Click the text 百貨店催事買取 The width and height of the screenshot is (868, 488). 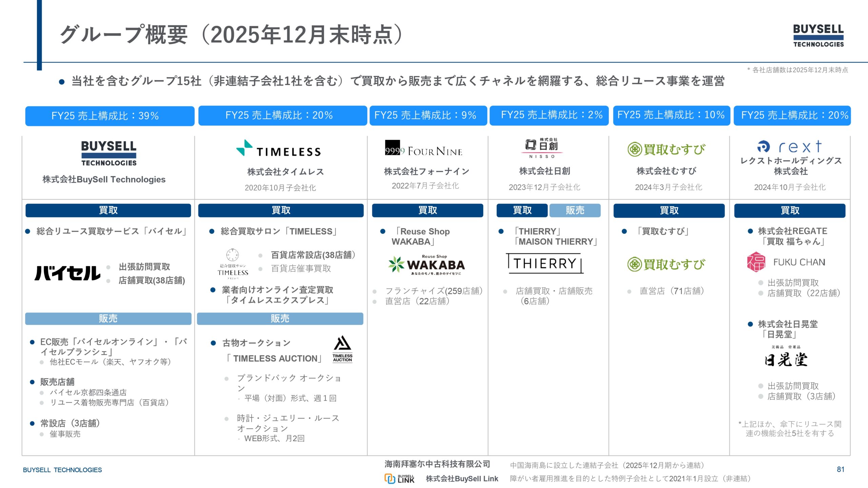[301, 269]
